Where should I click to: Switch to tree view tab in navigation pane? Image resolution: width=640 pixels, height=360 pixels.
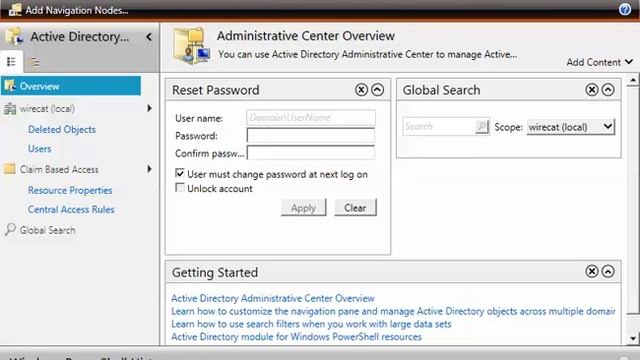tap(34, 62)
